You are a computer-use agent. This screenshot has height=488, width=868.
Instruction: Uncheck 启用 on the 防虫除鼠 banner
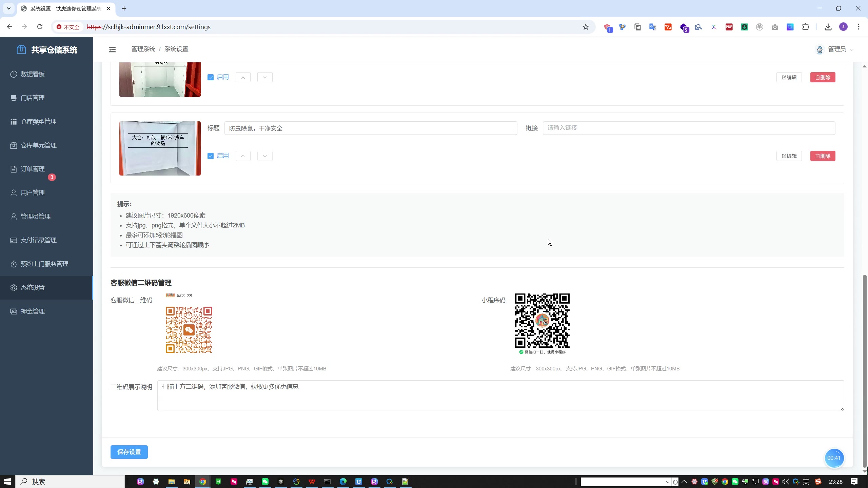click(211, 156)
